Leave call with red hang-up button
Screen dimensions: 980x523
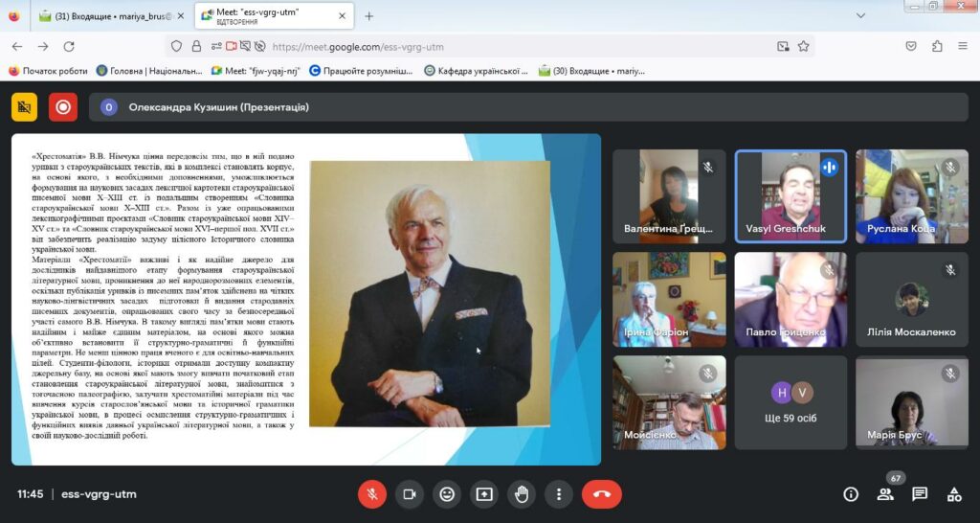(x=602, y=494)
